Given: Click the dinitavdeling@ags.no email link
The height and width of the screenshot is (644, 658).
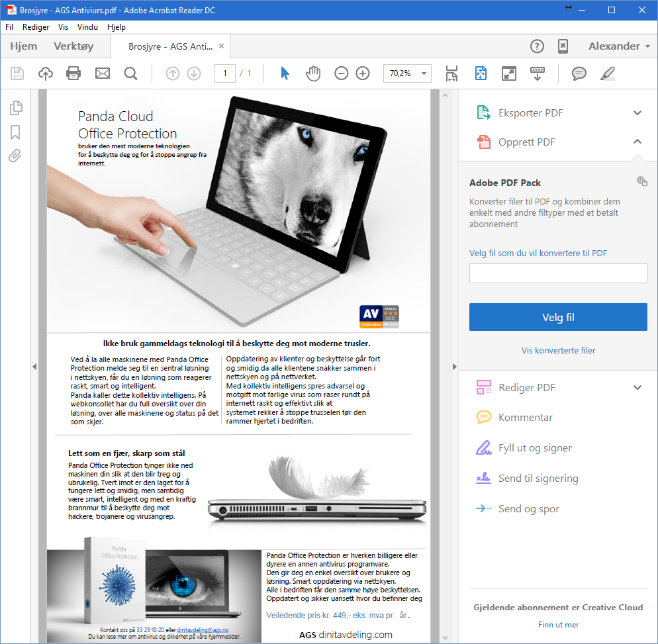Looking at the screenshot, I should click(x=203, y=629).
